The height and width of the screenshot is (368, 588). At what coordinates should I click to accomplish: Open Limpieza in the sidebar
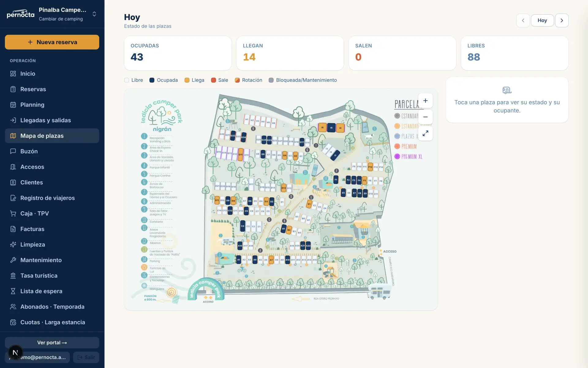[x=52, y=244]
